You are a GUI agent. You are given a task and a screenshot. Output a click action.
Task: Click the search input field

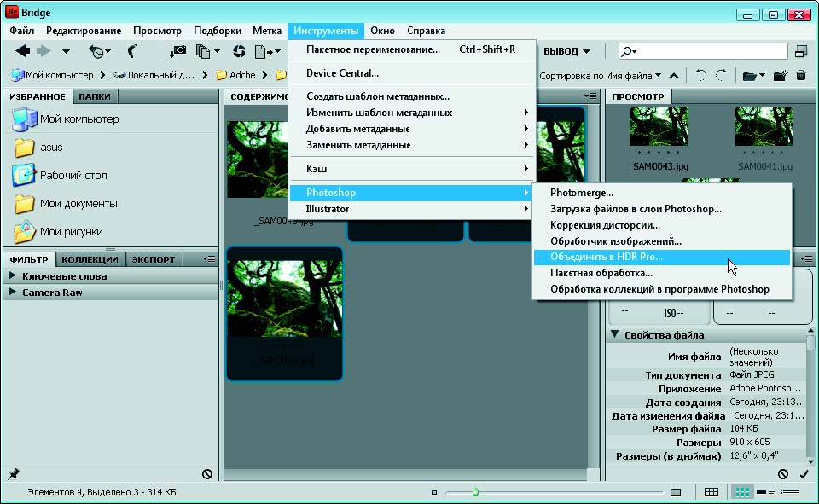pyautogui.click(x=702, y=51)
